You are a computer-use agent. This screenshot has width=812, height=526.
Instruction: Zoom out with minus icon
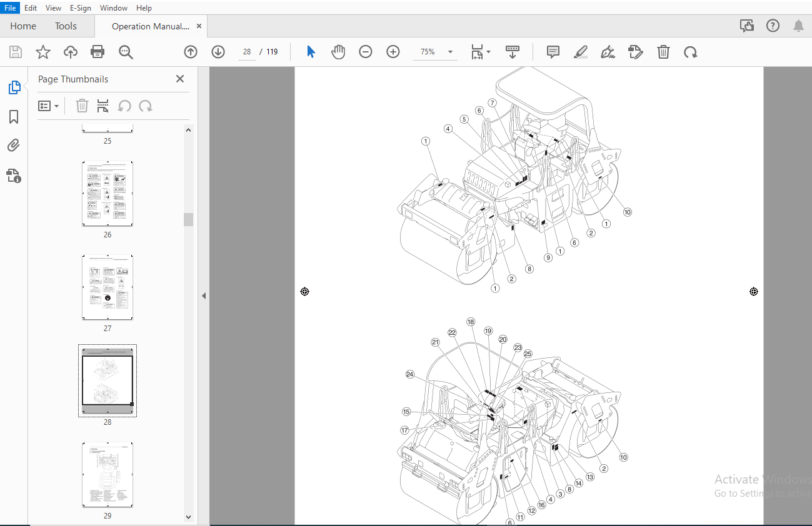[x=366, y=52]
